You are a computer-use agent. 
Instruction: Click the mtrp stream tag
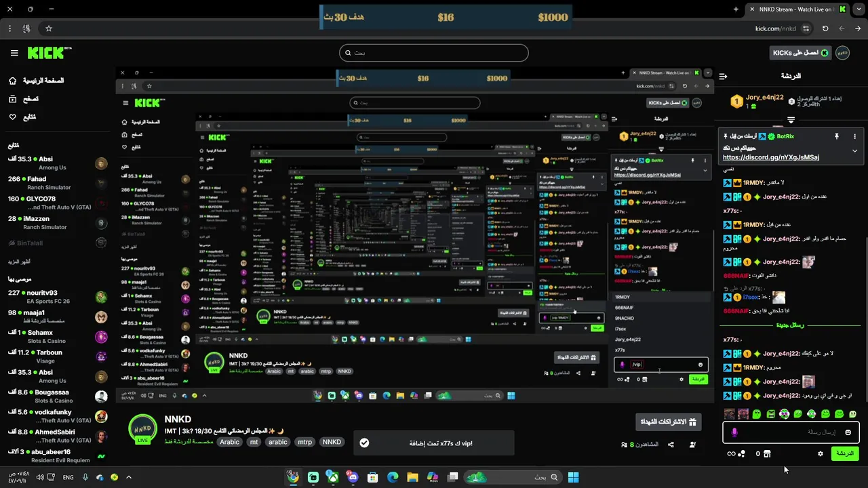pyautogui.click(x=305, y=442)
